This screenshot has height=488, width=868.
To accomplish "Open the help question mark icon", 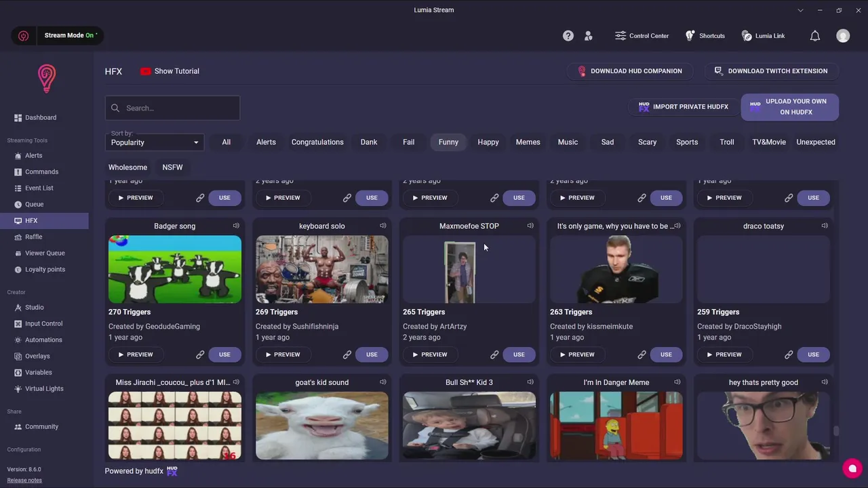I will pyautogui.click(x=568, y=36).
